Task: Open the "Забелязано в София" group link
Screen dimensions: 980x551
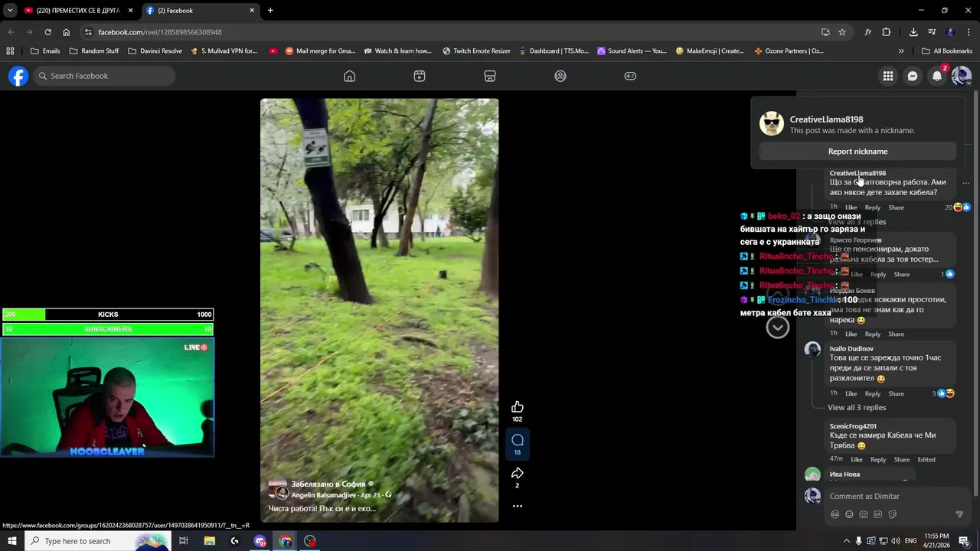Action: click(x=328, y=484)
